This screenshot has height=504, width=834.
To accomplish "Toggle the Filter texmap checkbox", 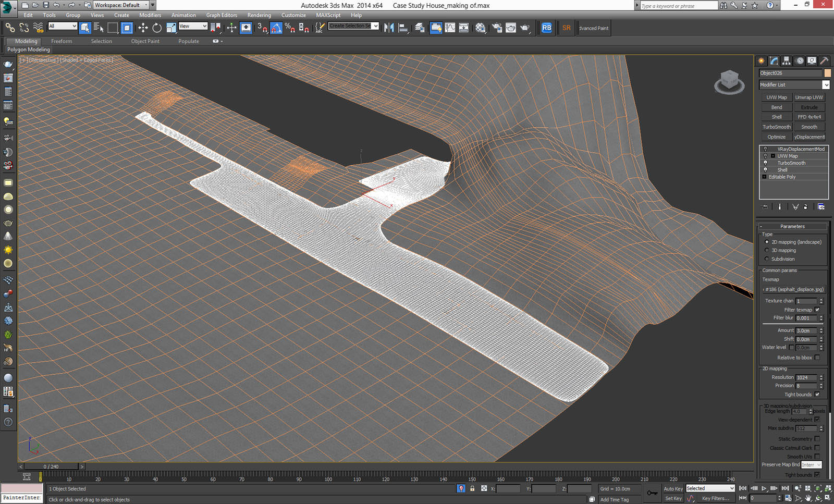I will point(817,310).
